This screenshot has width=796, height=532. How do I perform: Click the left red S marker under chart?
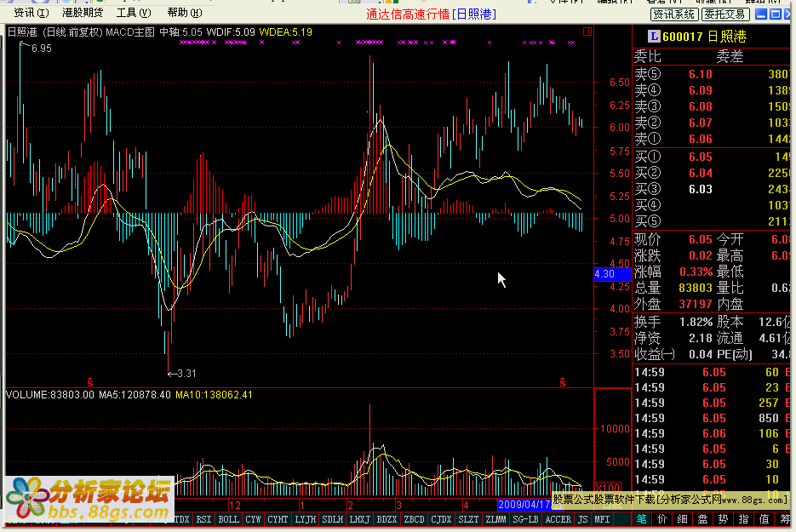coord(90,381)
